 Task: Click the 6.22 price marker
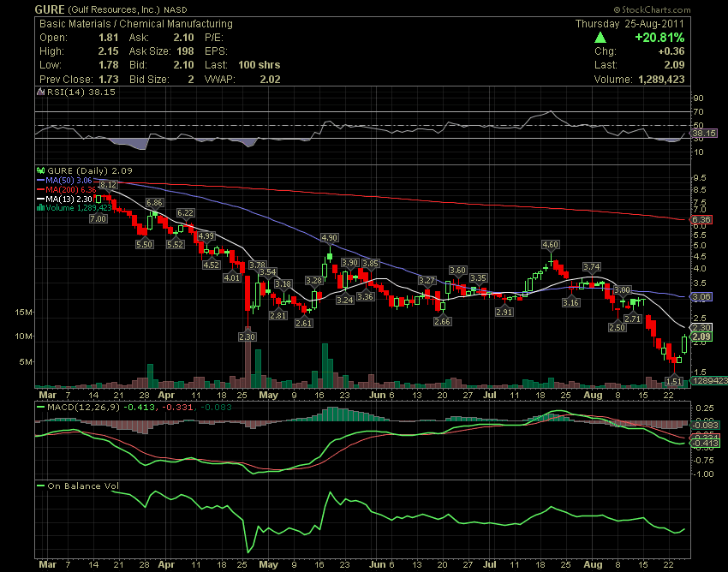[185, 212]
